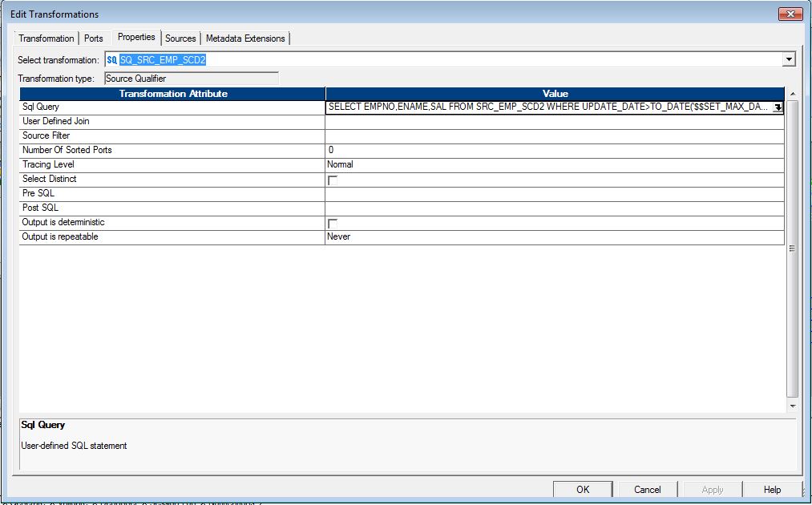Click the scrollbar up arrow
812x505 pixels.
click(x=790, y=92)
